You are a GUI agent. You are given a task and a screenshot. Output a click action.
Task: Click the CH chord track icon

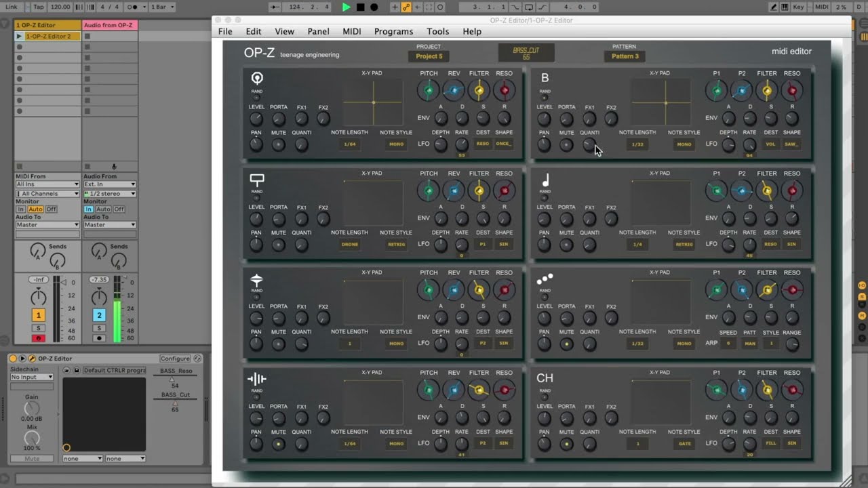[x=545, y=378]
